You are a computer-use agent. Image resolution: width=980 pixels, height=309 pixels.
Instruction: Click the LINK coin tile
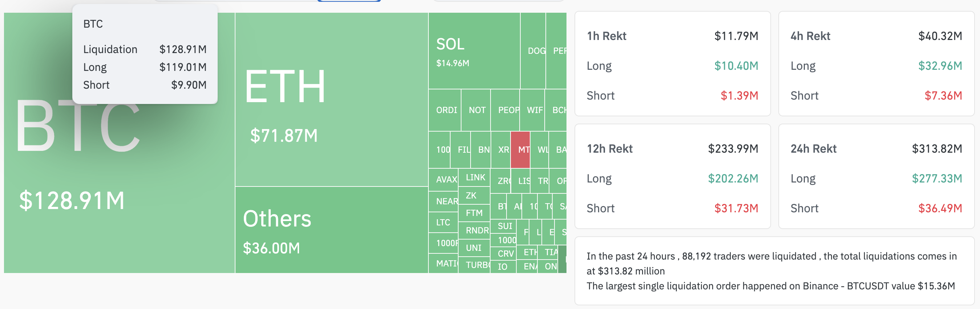point(475,177)
